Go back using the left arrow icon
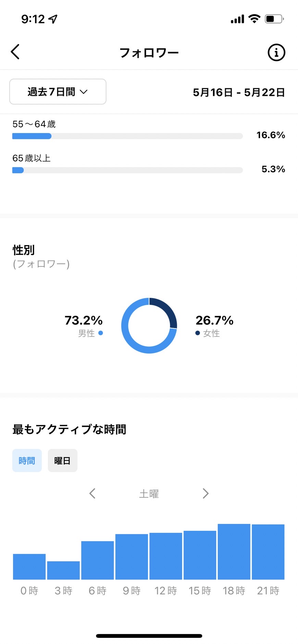The width and height of the screenshot is (298, 644). point(15,52)
